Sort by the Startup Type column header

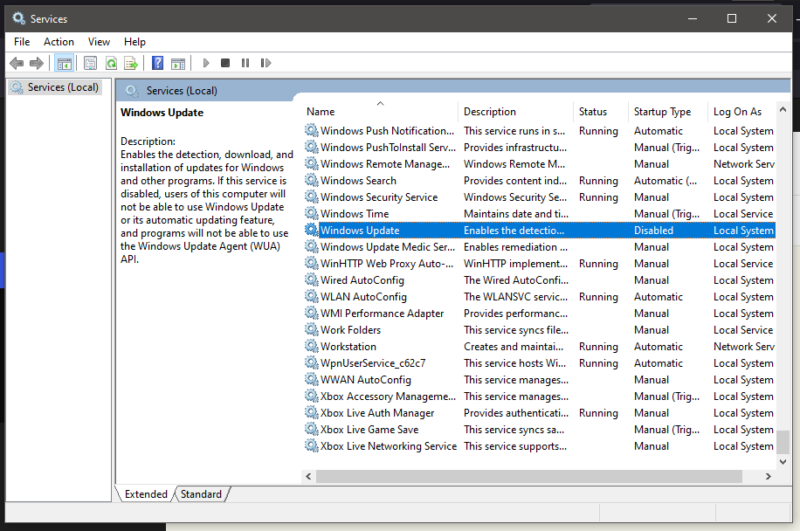tap(668, 111)
